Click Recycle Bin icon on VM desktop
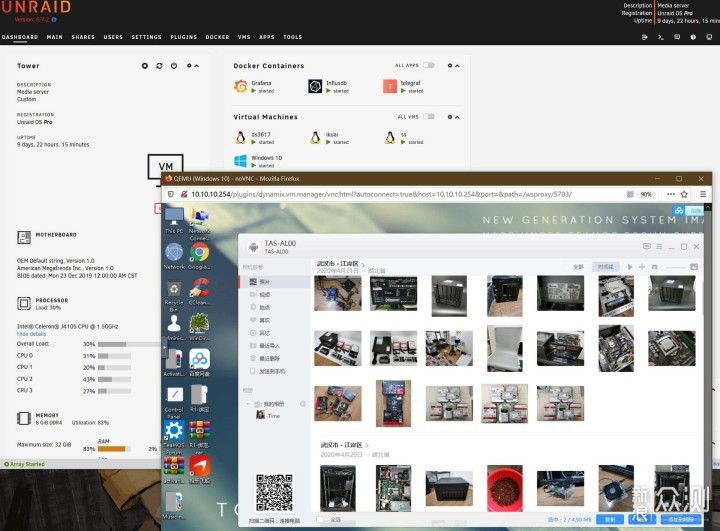The width and height of the screenshot is (720, 531). coord(174,288)
